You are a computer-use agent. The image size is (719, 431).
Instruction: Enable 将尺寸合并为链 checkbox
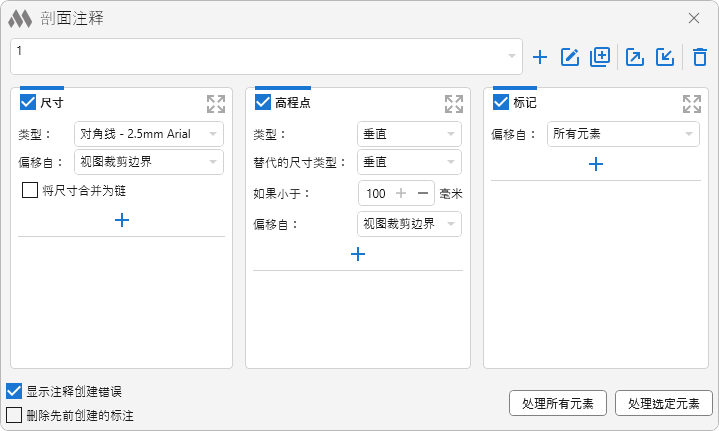coord(30,190)
